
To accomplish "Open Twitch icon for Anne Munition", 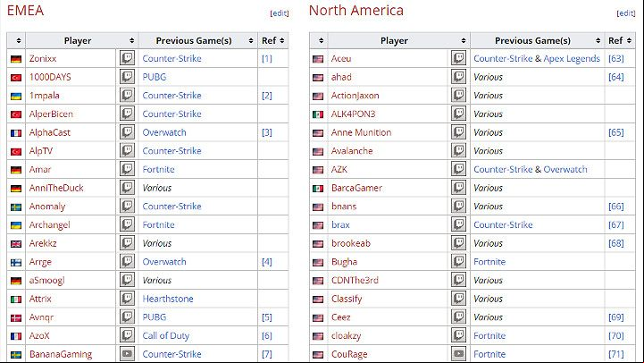I will tap(458, 132).
